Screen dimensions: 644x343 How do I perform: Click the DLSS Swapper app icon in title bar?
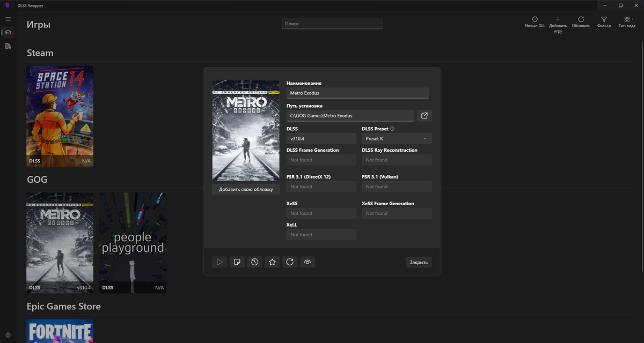[x=8, y=5]
